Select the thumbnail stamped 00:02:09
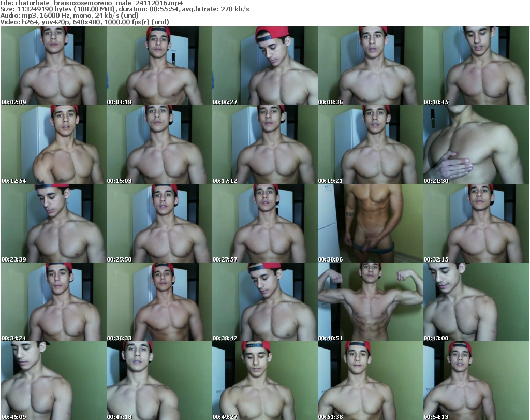 (x=54, y=66)
